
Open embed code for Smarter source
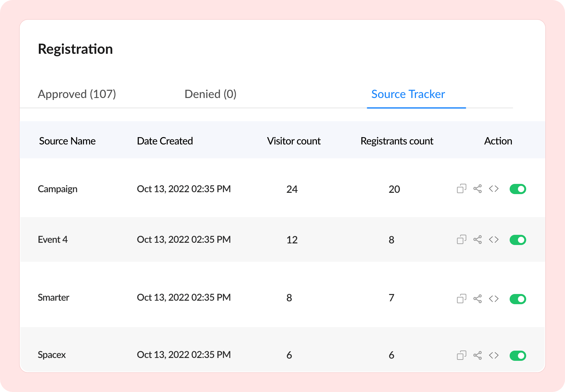[x=494, y=299]
